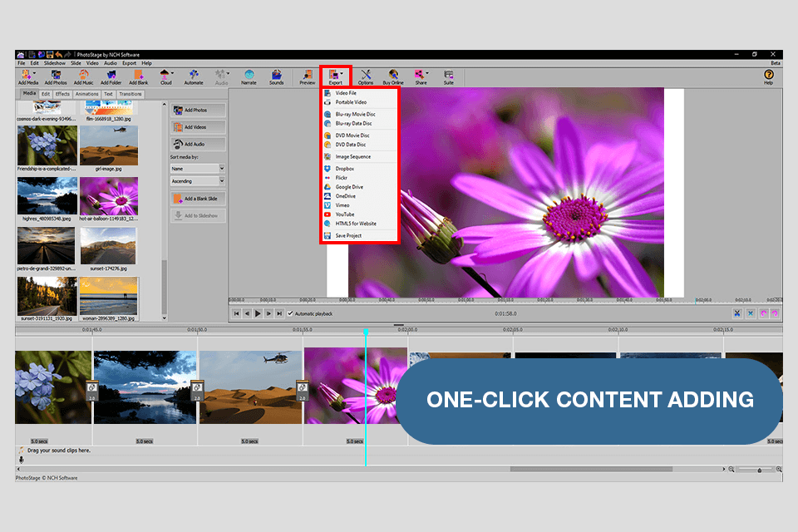Expand the Share dropdown arrow
Screen dimensions: 798x532
(427, 73)
